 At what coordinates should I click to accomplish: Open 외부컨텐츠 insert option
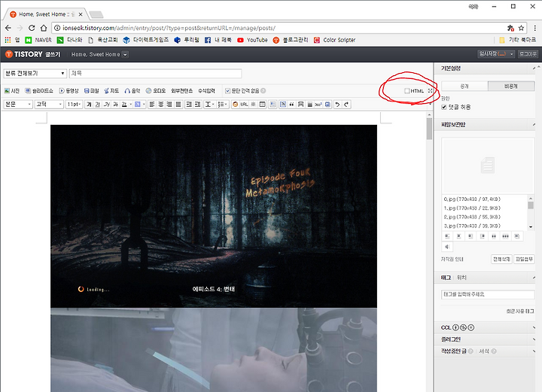click(182, 91)
